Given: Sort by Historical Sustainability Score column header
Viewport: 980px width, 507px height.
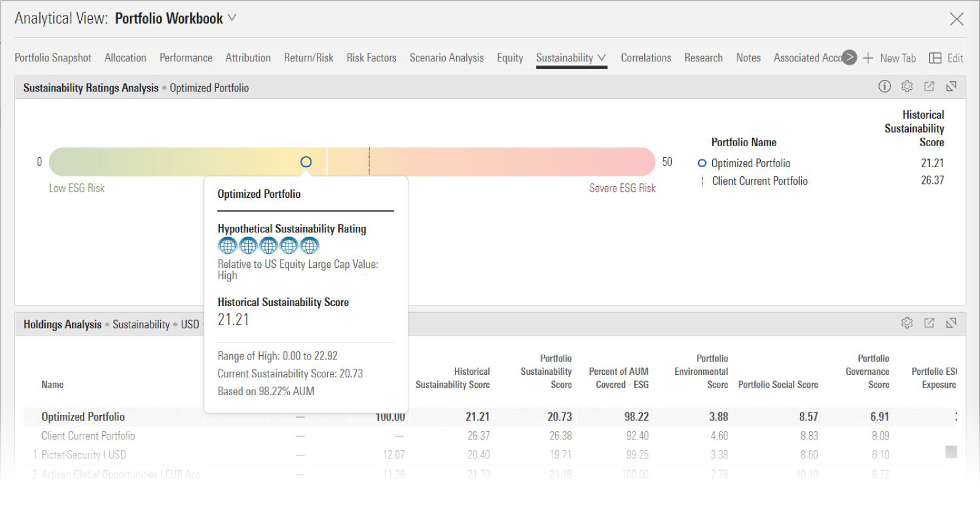Looking at the screenshot, I should 453,378.
